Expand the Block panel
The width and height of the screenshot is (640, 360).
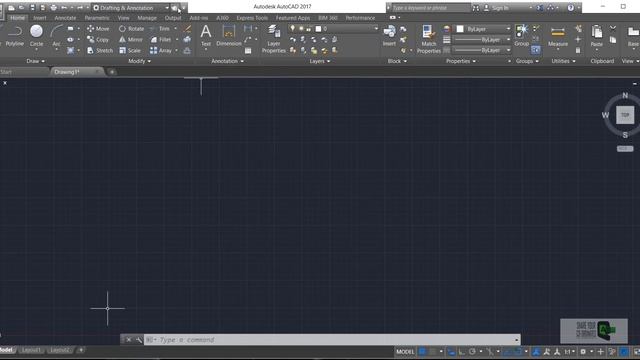click(x=397, y=61)
